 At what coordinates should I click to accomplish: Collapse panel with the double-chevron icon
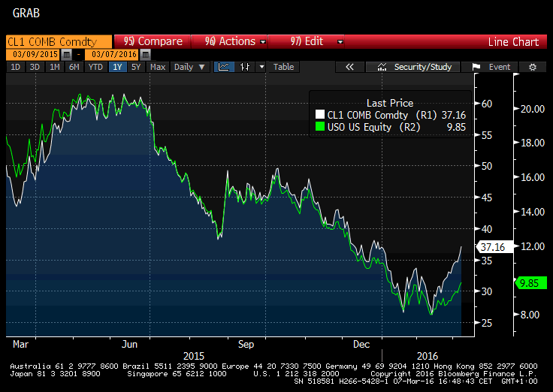click(349, 67)
